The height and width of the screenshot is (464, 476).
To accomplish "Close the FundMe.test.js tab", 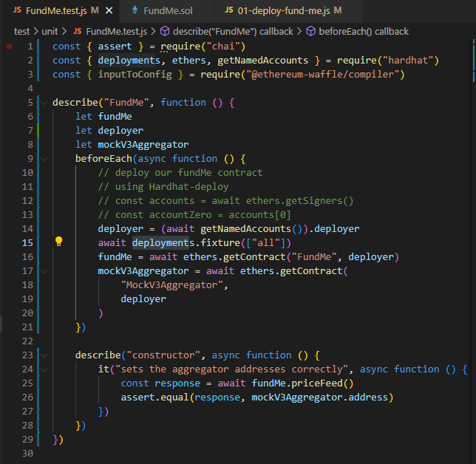I will tap(109, 11).
